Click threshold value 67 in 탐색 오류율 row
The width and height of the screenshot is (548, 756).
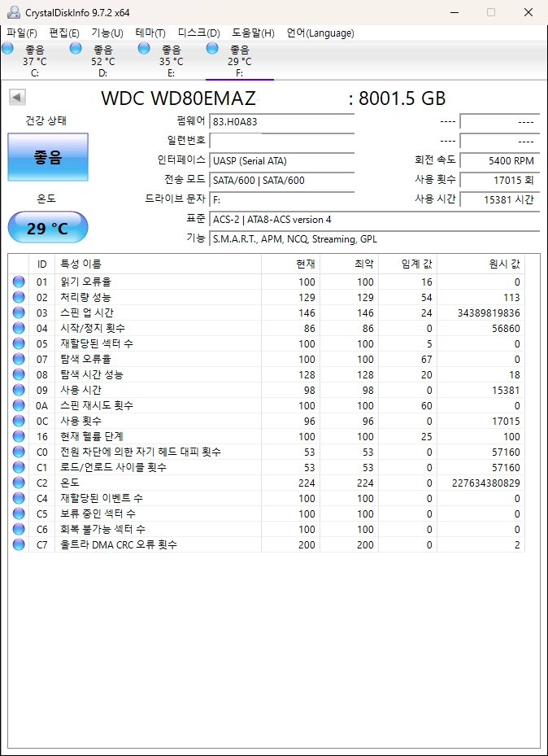(426, 359)
